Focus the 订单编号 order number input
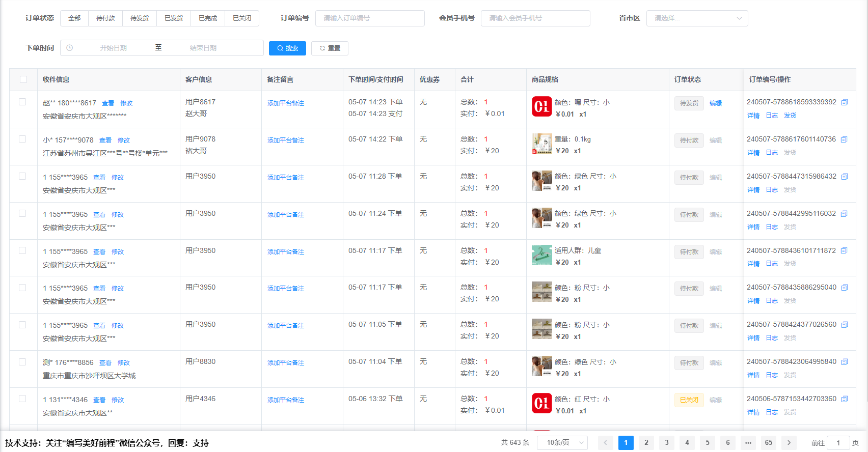Screen dimensions: 868x452 click(370, 18)
